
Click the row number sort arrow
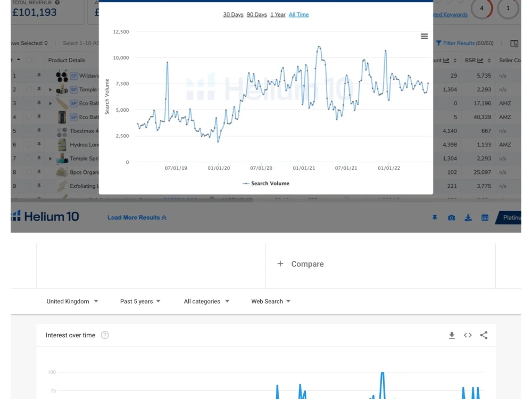click(19, 60)
